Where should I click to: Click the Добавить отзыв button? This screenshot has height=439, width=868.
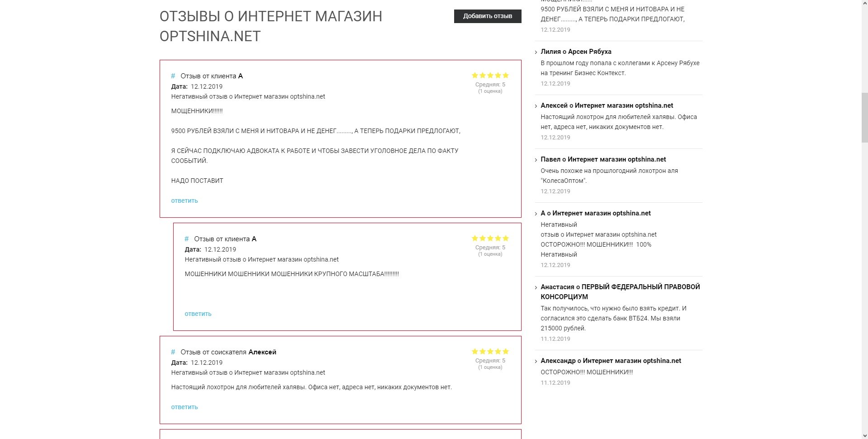pos(487,16)
